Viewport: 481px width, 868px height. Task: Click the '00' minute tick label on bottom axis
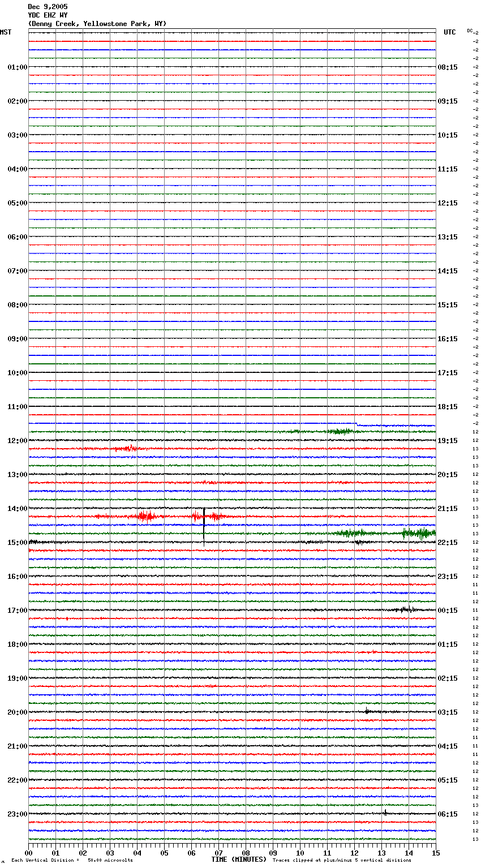28,853
